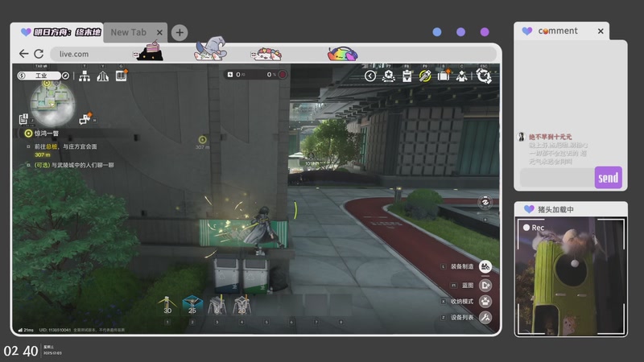Click optional objective 与武陵城中的人们聊一聊
This screenshot has height=362, width=644.
coord(74,165)
